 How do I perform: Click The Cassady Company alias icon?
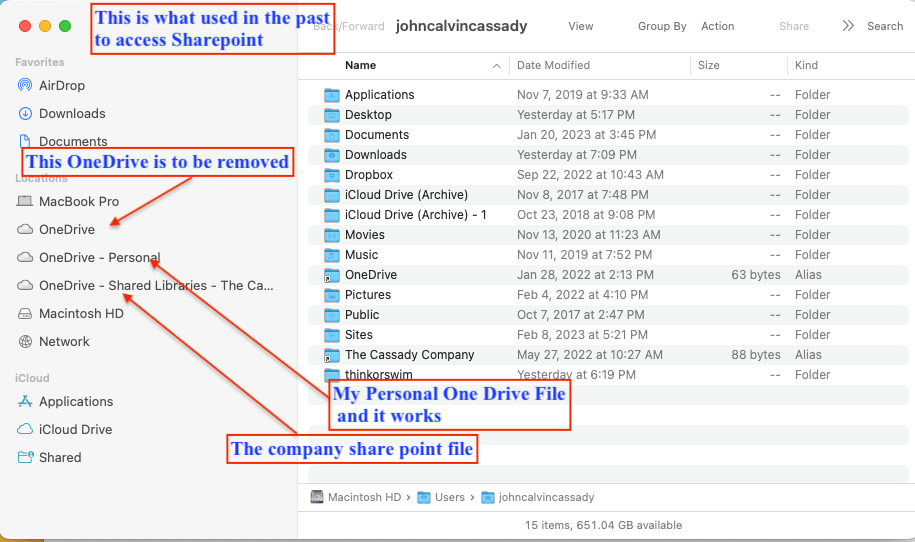tap(331, 355)
